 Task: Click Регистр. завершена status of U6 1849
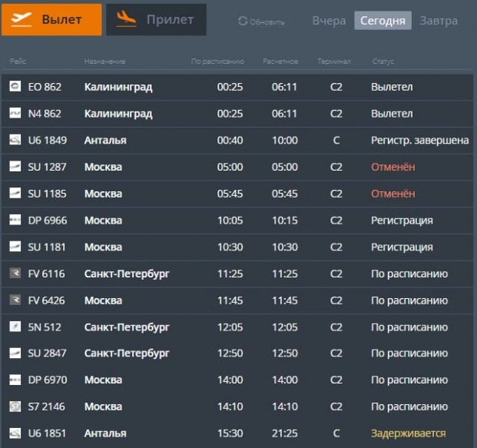coord(420,141)
